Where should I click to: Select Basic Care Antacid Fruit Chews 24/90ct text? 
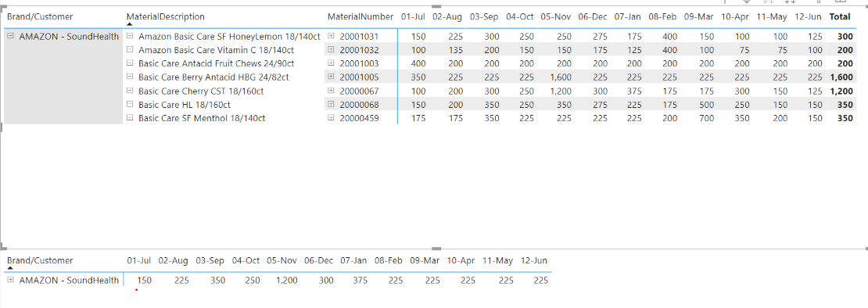(216, 63)
